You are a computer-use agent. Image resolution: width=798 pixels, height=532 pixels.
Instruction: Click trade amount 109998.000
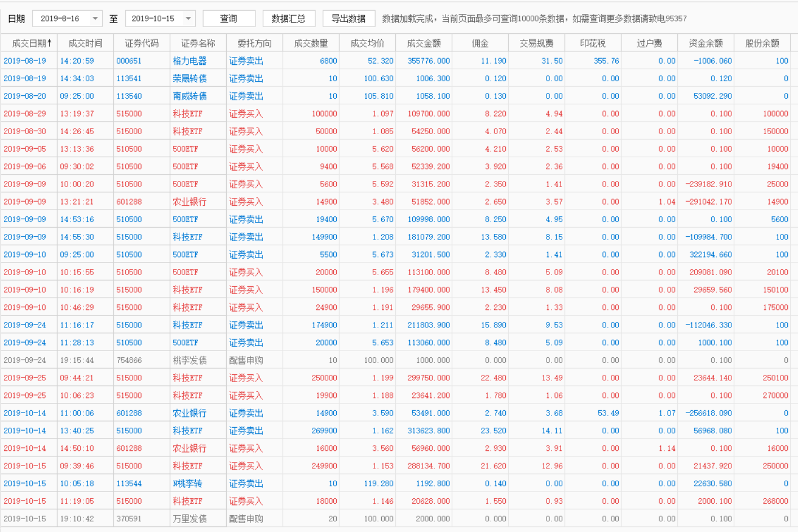tap(429, 219)
